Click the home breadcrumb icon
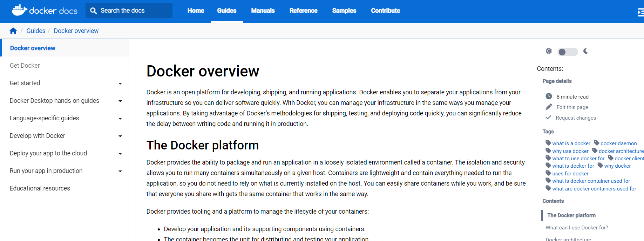 pyautogui.click(x=13, y=31)
